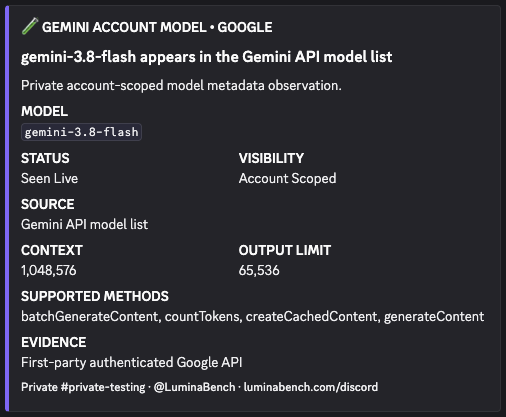The height and width of the screenshot is (417, 506).
Task: Click the @LuminaBench mention in footer
Action: tap(194, 387)
